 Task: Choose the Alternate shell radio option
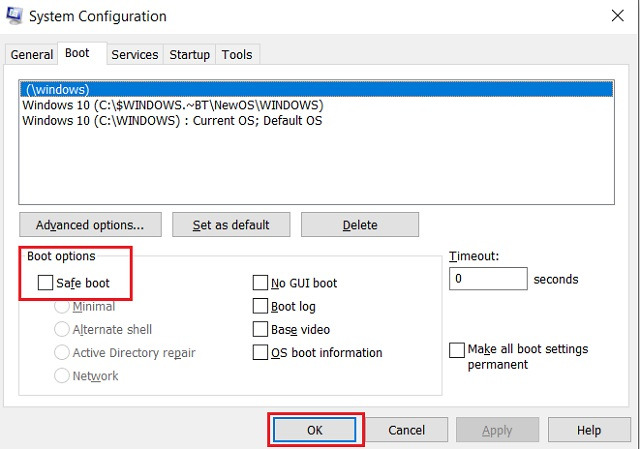pyautogui.click(x=62, y=329)
